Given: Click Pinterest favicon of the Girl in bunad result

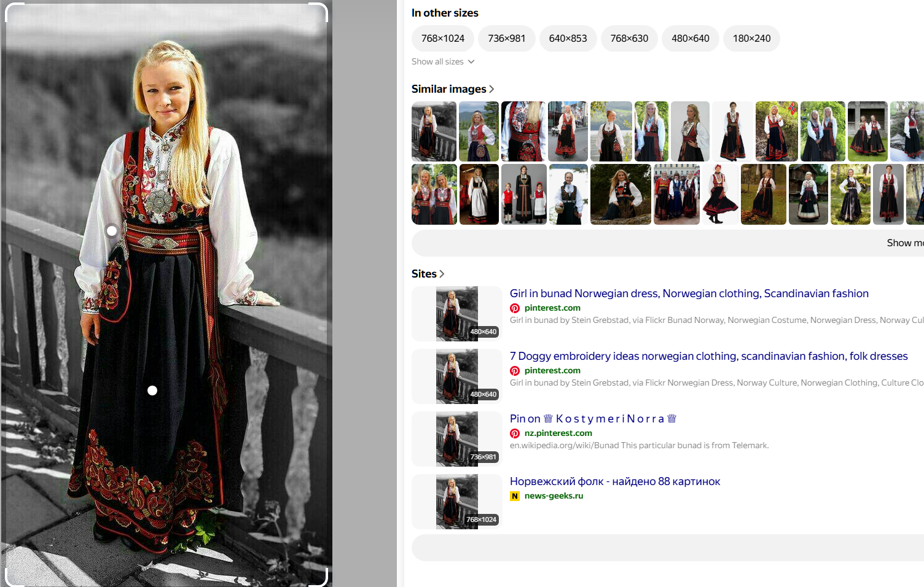Looking at the screenshot, I should click(515, 308).
